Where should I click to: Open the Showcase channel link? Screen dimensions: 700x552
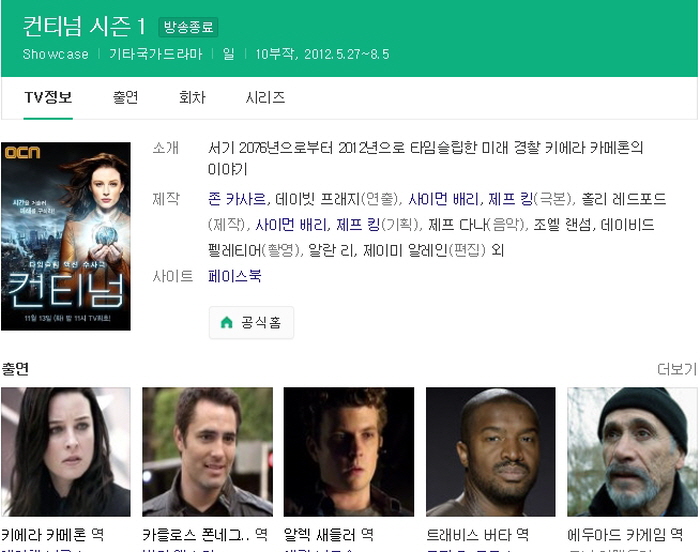[x=56, y=54]
